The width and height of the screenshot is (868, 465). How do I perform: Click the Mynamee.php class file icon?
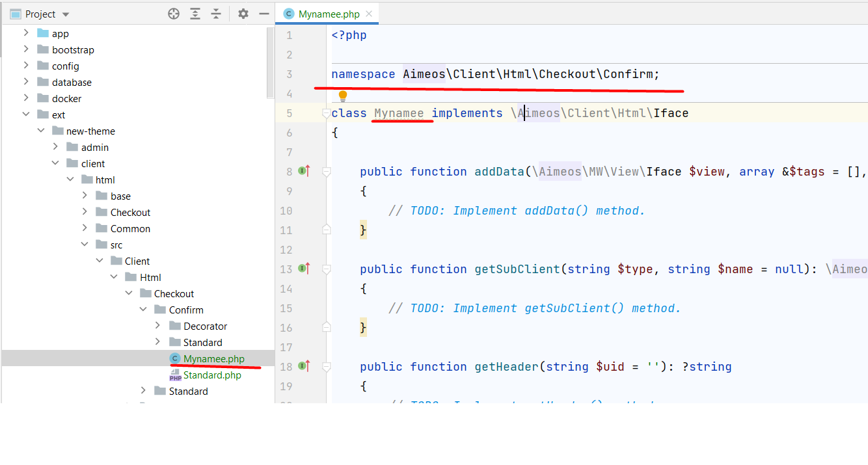click(x=174, y=358)
